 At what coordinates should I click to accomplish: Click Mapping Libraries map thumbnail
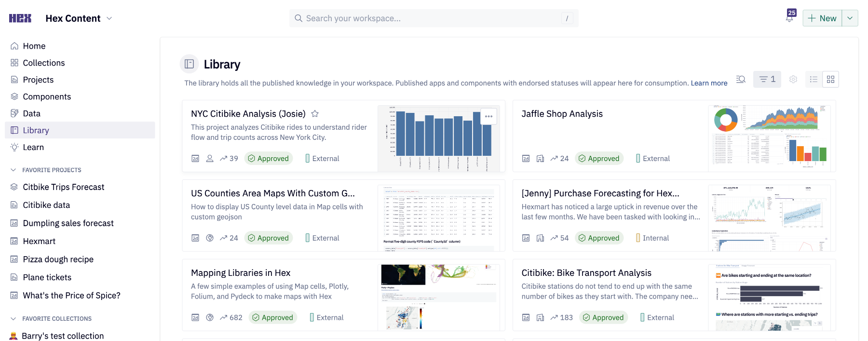[x=439, y=297]
